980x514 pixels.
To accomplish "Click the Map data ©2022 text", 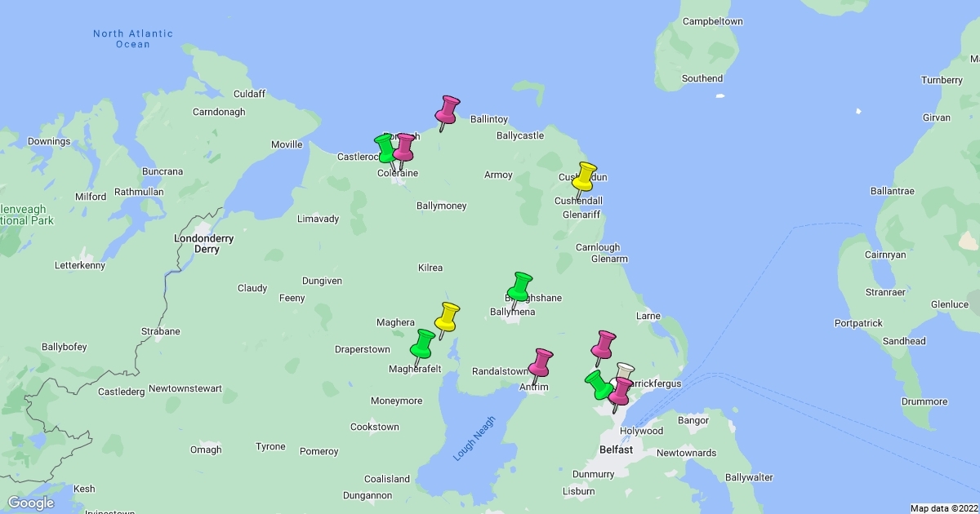I will (x=943, y=508).
